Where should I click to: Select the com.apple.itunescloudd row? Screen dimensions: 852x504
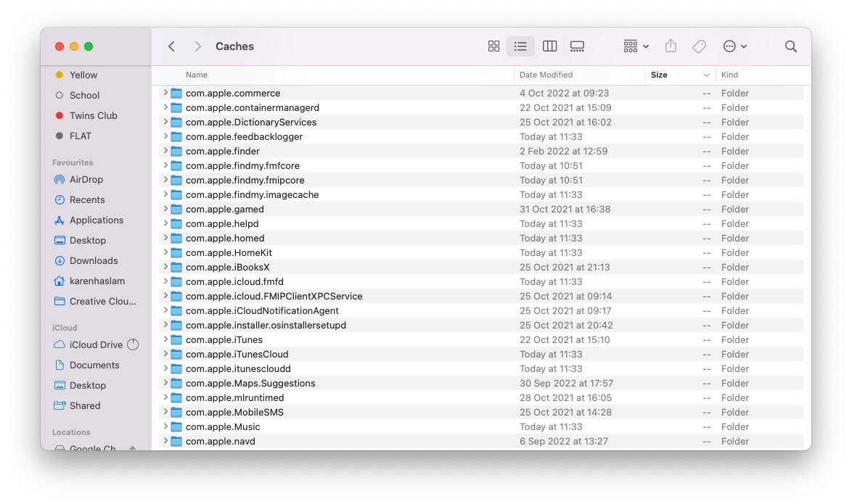pyautogui.click(x=481, y=369)
